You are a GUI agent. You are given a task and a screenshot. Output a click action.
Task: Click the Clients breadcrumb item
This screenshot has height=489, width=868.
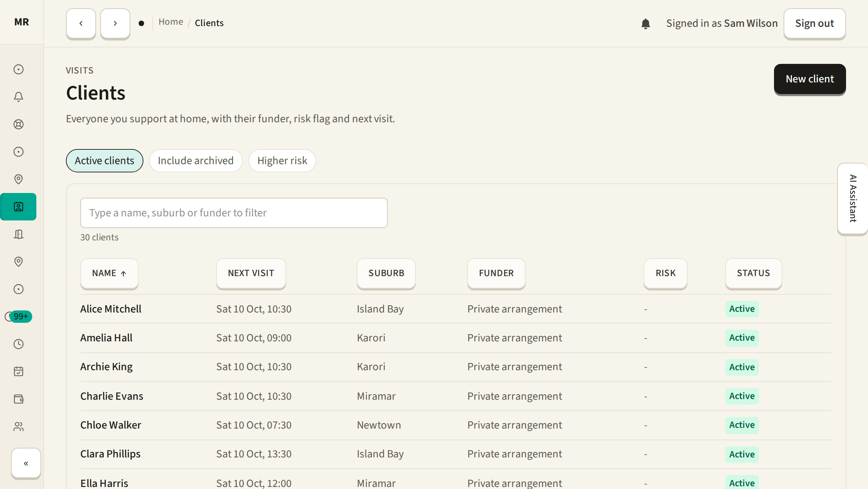pos(209,23)
